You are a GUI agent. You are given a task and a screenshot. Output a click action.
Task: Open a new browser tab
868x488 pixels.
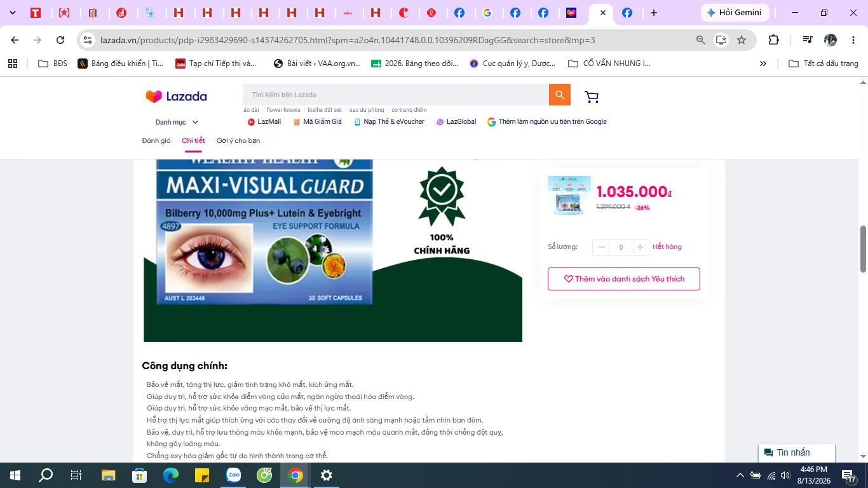(654, 13)
